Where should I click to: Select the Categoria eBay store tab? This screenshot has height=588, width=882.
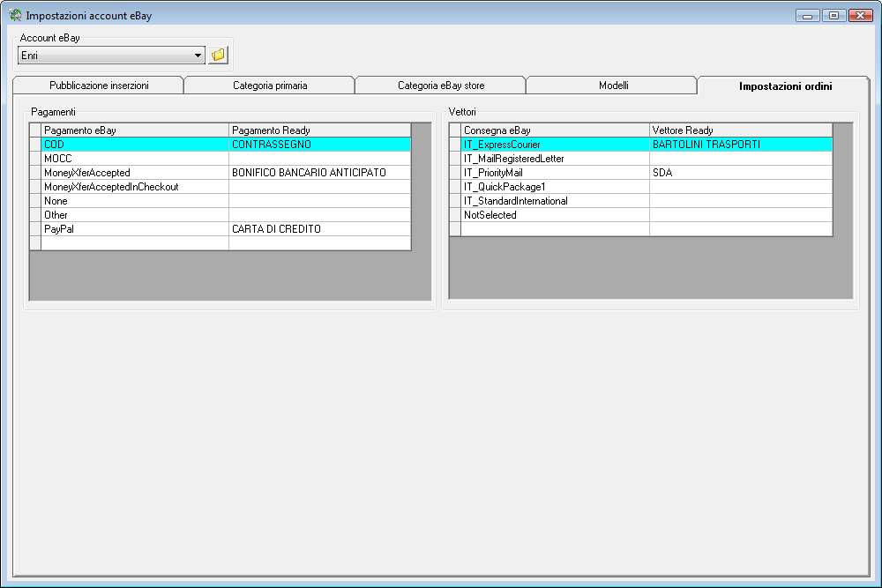pyautogui.click(x=441, y=86)
